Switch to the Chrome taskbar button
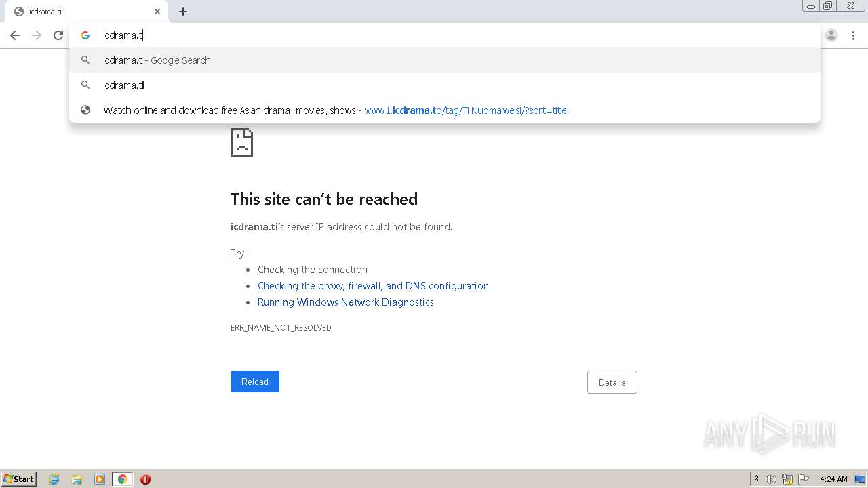Image resolution: width=868 pixels, height=488 pixels. pos(122,479)
